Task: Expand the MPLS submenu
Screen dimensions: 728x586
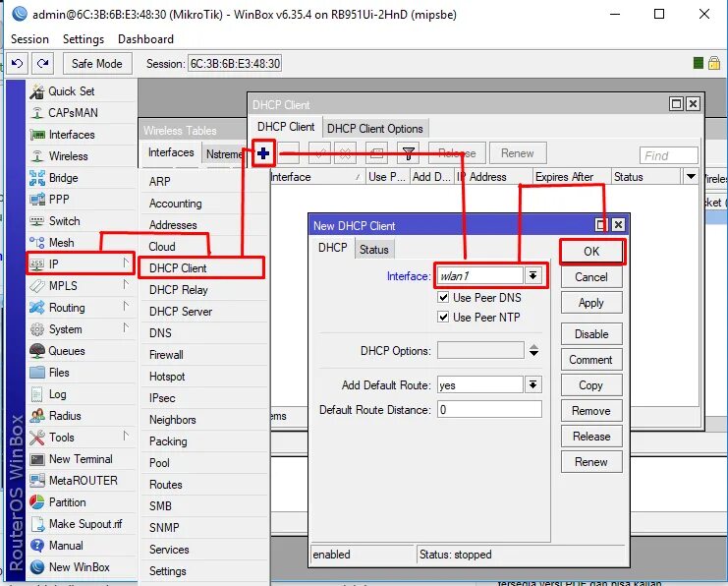Action: click(x=82, y=286)
